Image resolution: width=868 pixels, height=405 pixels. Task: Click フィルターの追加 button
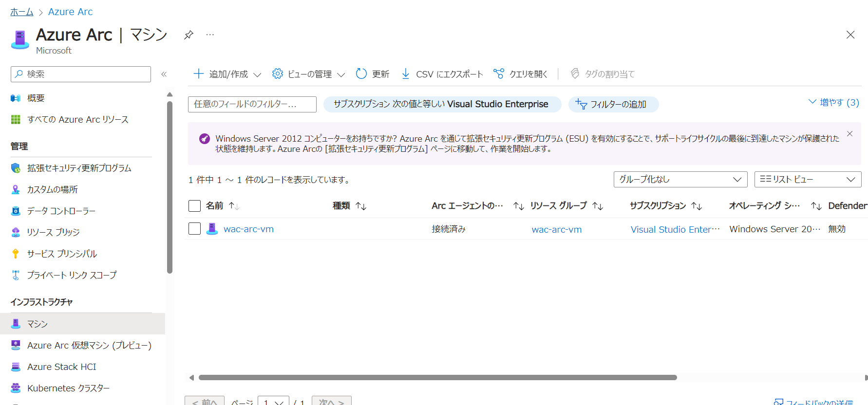[x=613, y=104]
